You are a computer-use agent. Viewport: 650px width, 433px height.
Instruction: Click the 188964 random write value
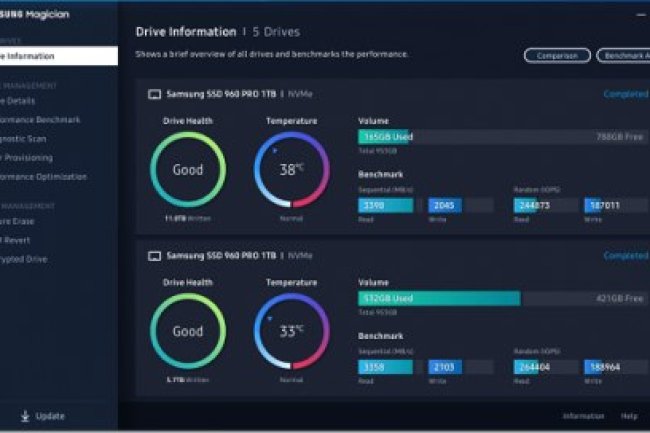coord(605,367)
